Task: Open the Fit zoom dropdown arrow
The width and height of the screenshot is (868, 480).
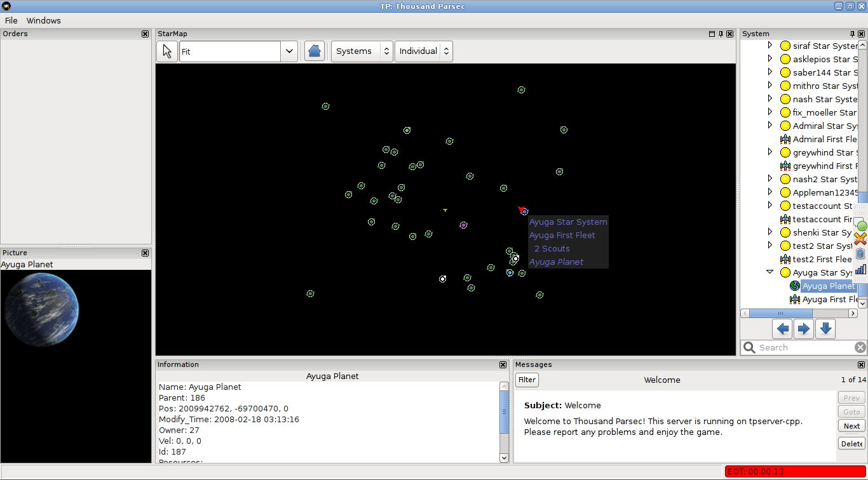Action: point(289,51)
